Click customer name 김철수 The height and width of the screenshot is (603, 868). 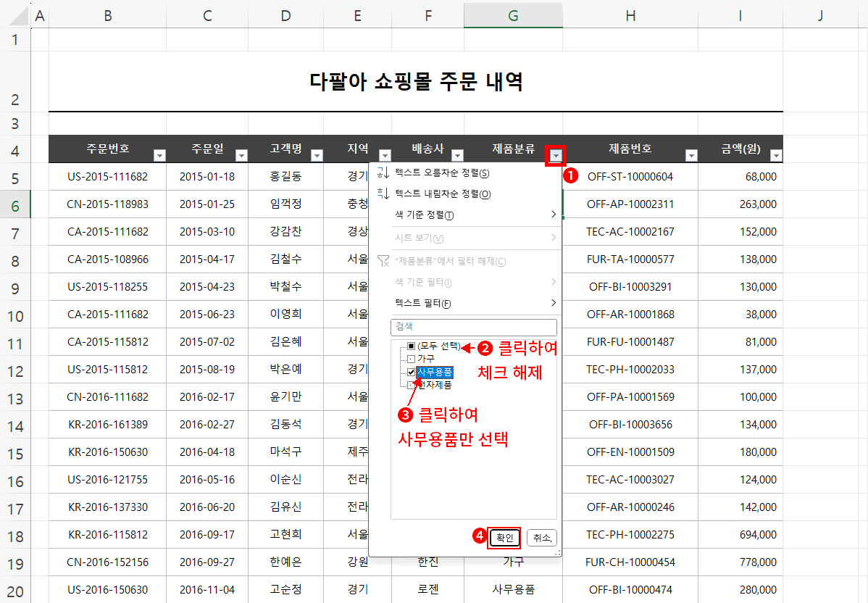pos(285,259)
